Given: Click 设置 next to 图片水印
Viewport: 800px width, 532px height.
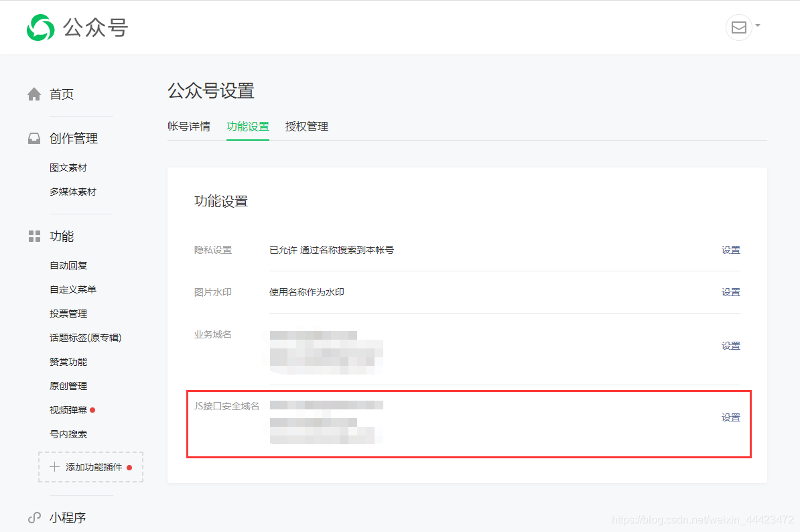Looking at the screenshot, I should pos(731,292).
